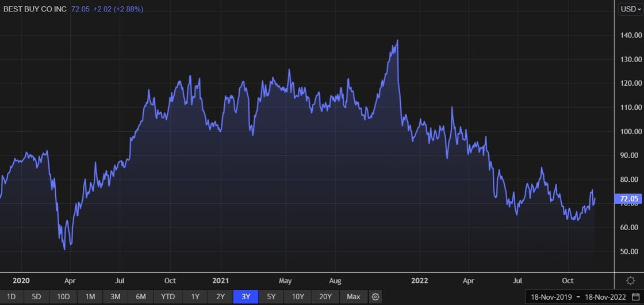The image size is (644, 305).
Task: Select the 20Y time range
Action: (325, 297)
